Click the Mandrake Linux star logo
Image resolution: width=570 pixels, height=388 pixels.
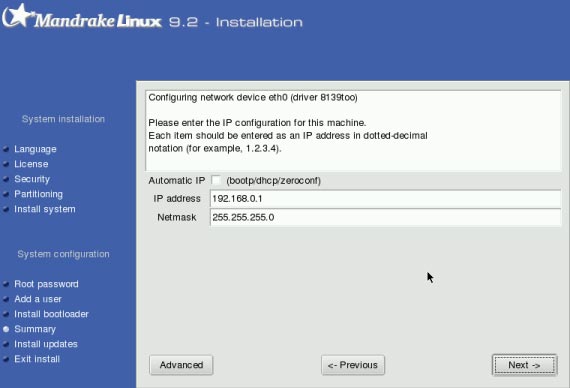pyautogui.click(x=17, y=16)
